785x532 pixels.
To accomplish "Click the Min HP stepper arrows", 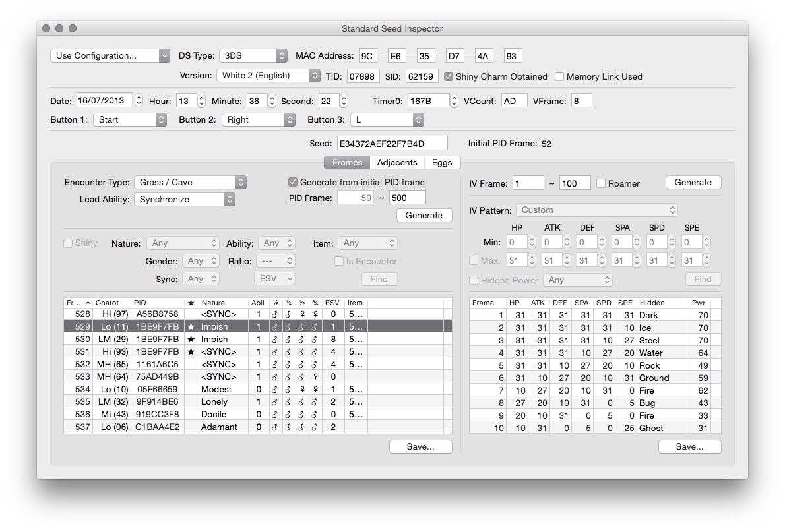I will [532, 242].
